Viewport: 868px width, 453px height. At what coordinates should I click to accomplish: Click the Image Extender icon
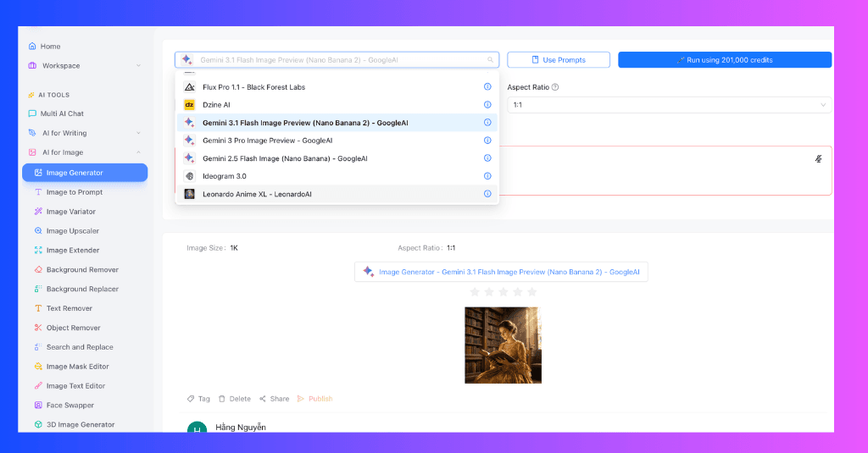point(38,250)
